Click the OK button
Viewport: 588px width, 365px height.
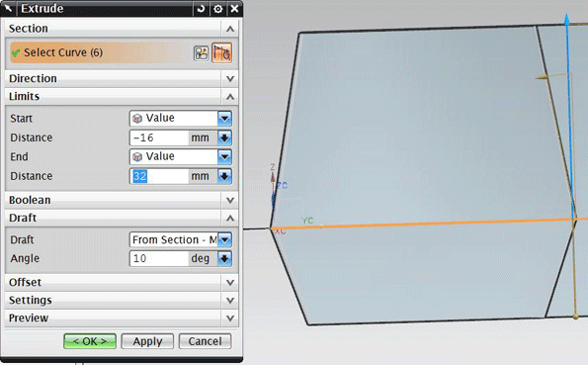coord(90,341)
